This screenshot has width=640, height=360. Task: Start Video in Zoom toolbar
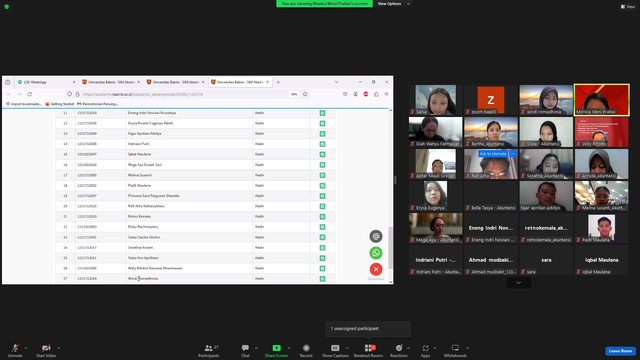tap(46, 350)
